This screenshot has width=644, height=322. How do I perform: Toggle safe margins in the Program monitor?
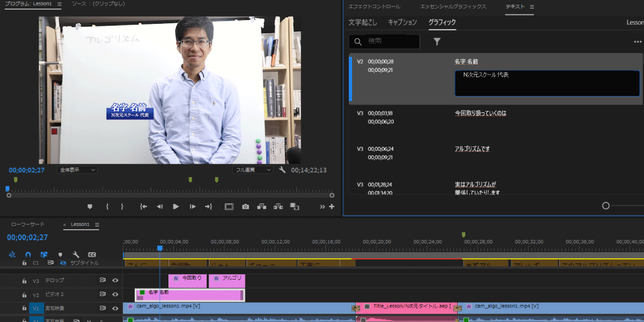[229, 207]
